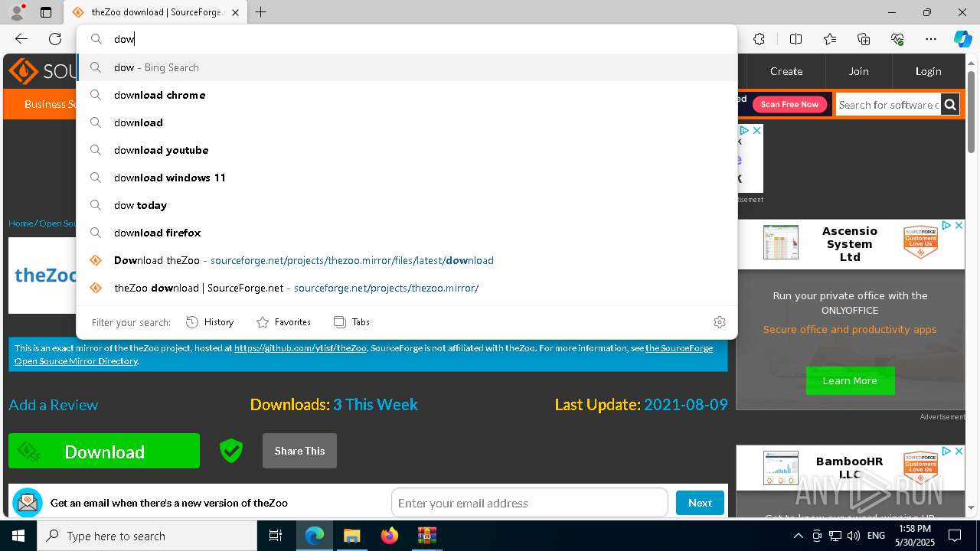Click the taskbar 'Type here to search' box
The height and width of the screenshot is (551, 980).
(x=147, y=536)
